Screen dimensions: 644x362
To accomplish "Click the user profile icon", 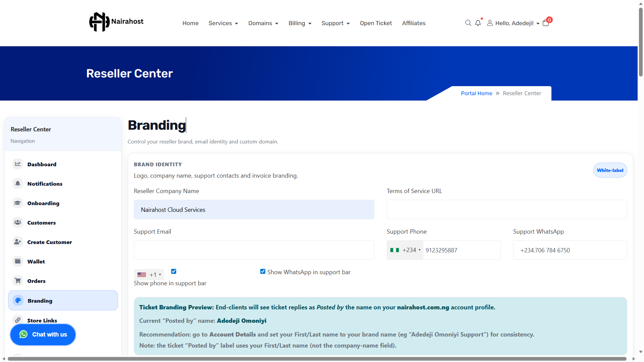I will (x=490, y=23).
